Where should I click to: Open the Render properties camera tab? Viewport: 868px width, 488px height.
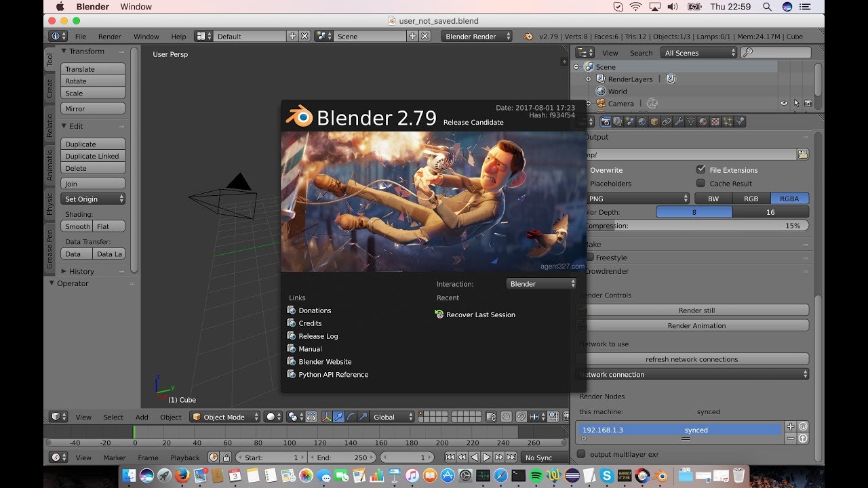coord(606,121)
